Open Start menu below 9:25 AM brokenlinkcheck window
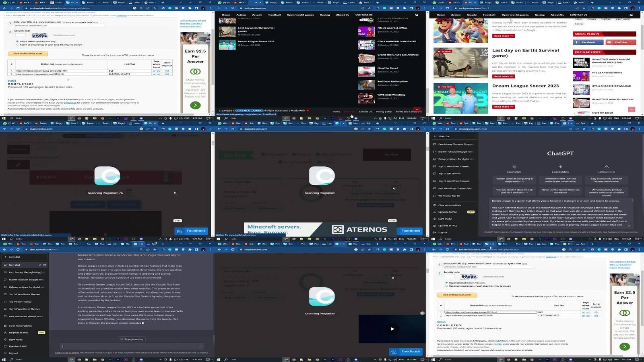 click(4, 118)
